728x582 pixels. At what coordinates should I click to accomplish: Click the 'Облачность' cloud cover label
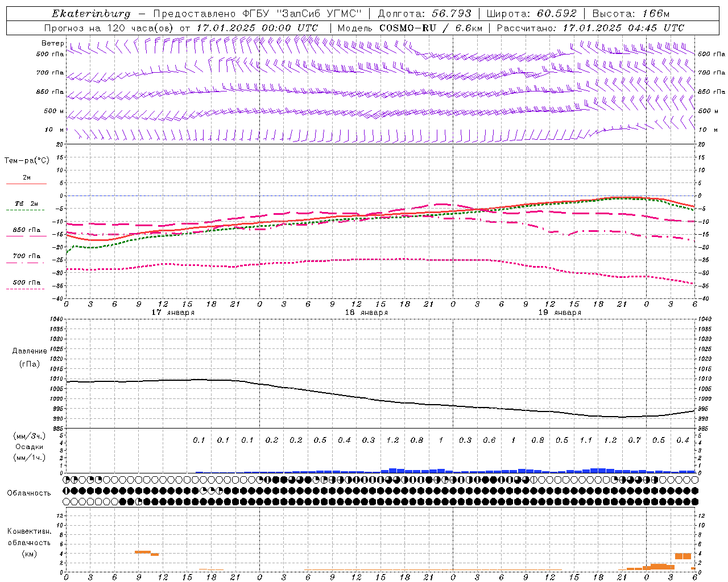tap(29, 493)
